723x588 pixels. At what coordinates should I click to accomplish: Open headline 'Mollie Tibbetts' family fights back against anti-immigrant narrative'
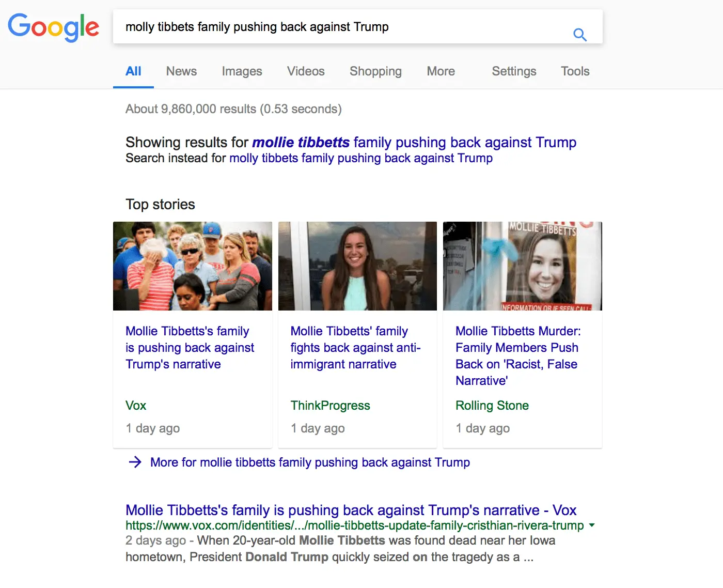(x=356, y=348)
